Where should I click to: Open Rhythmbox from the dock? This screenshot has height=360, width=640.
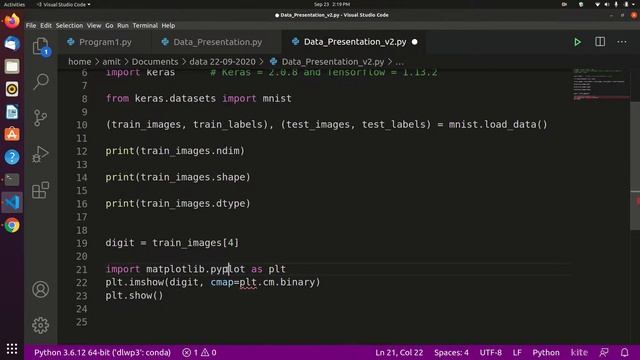coord(12,89)
